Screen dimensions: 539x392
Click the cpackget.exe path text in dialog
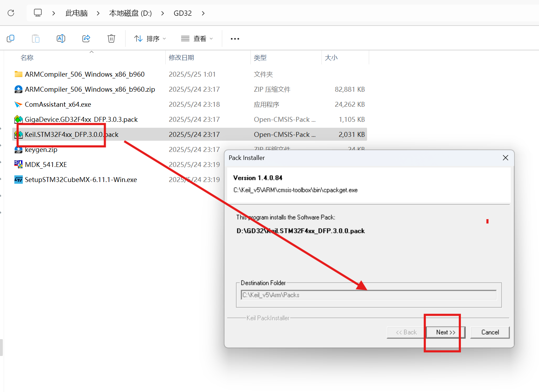[296, 190]
